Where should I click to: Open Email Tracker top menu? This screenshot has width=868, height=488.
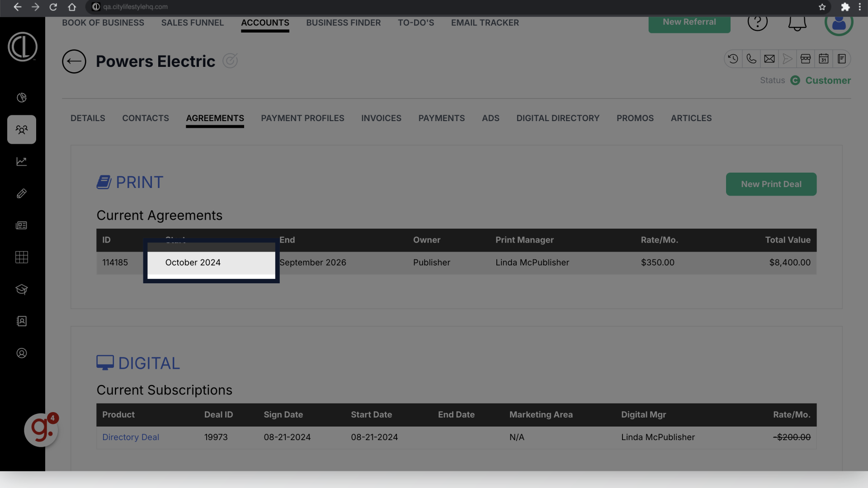(x=485, y=23)
